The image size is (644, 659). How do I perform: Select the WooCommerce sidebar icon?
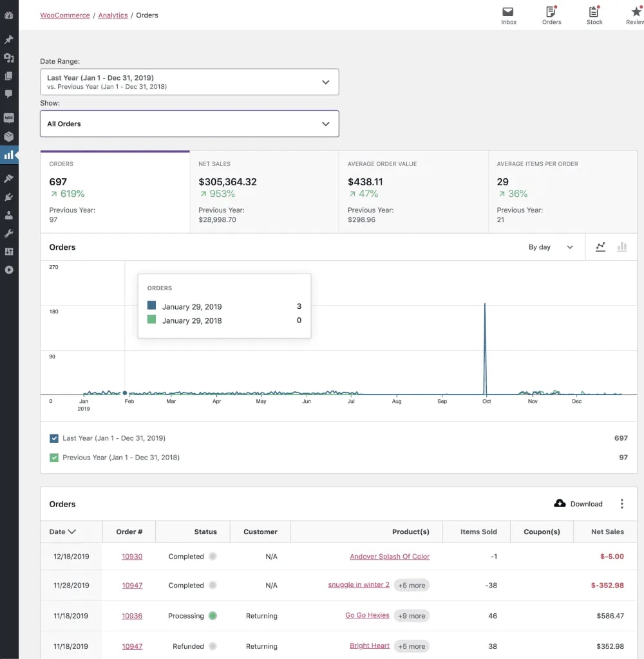9,118
